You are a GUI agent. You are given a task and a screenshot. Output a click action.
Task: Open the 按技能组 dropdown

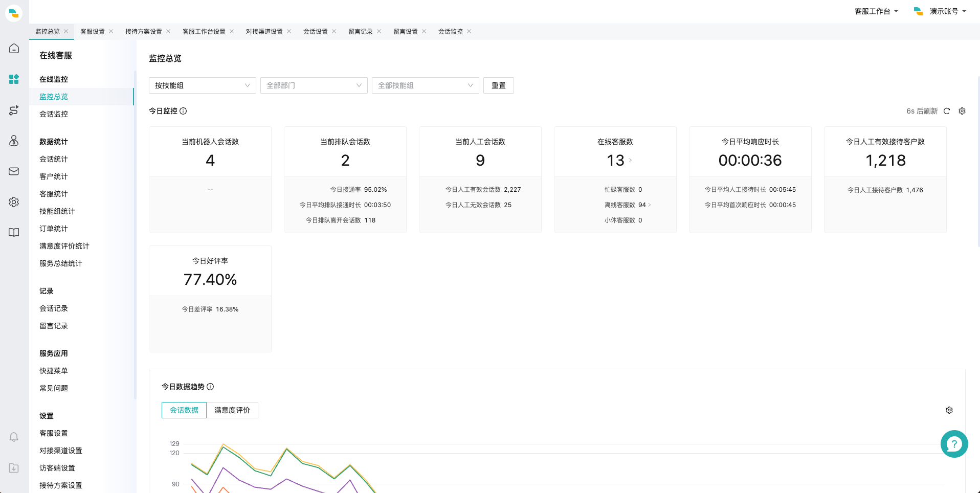click(x=203, y=85)
